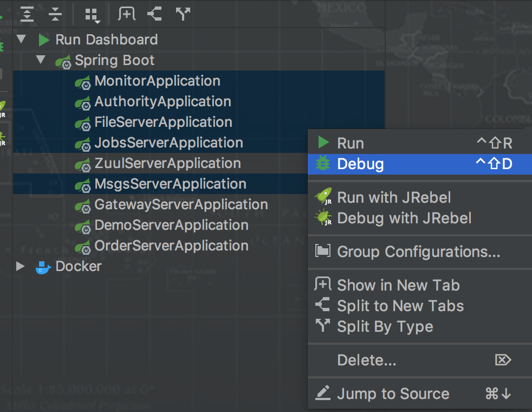Click the Spring Boot icon beside DemoServerApplication
The height and width of the screenshot is (412, 532).
coord(83,227)
